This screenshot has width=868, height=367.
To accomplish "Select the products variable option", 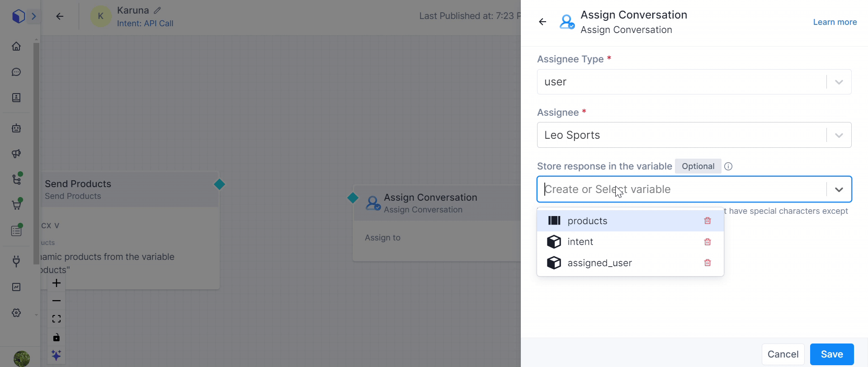I will click(x=587, y=221).
